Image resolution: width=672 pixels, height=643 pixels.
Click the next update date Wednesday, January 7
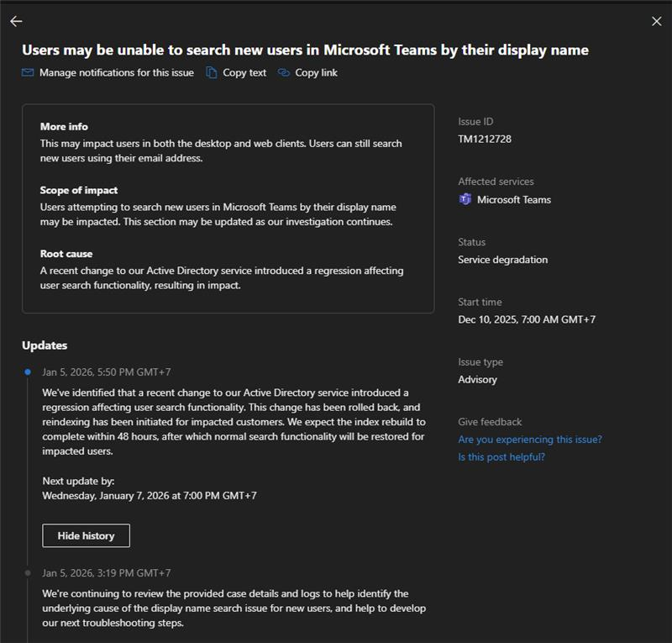pos(150,495)
